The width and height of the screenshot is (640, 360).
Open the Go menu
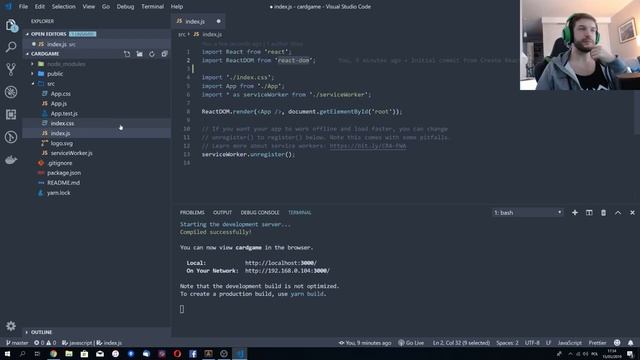point(106,7)
